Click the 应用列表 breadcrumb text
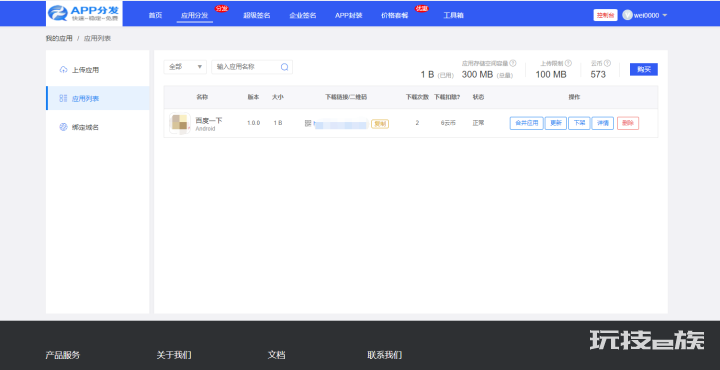The image size is (720, 370). coord(97,39)
